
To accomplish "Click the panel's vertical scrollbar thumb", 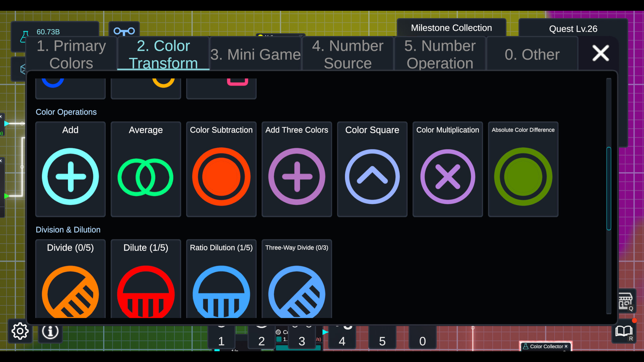I will point(609,188).
